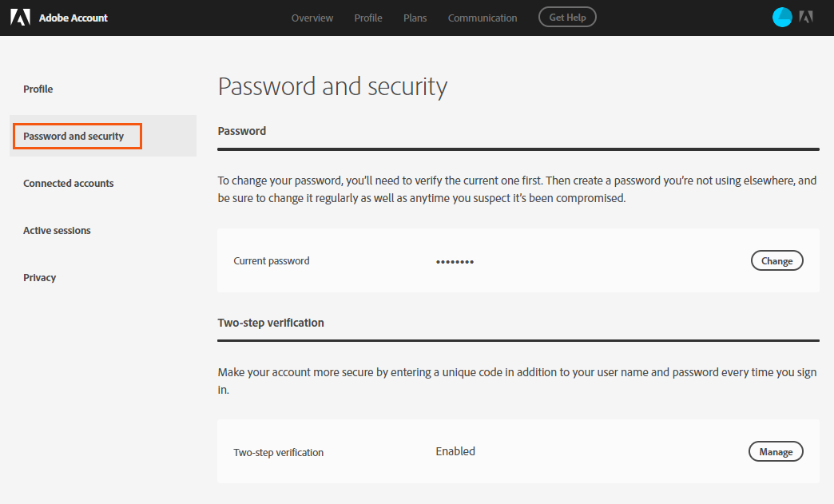Select the Profile tab in top navigation

[367, 18]
